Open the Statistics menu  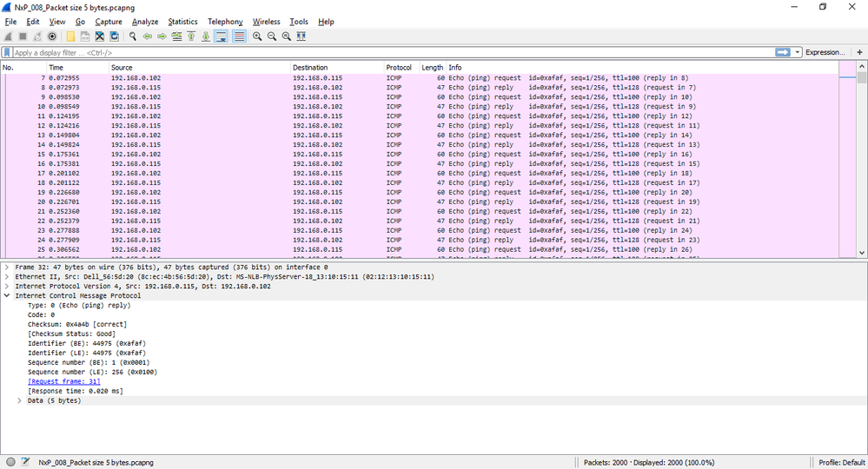(x=182, y=22)
